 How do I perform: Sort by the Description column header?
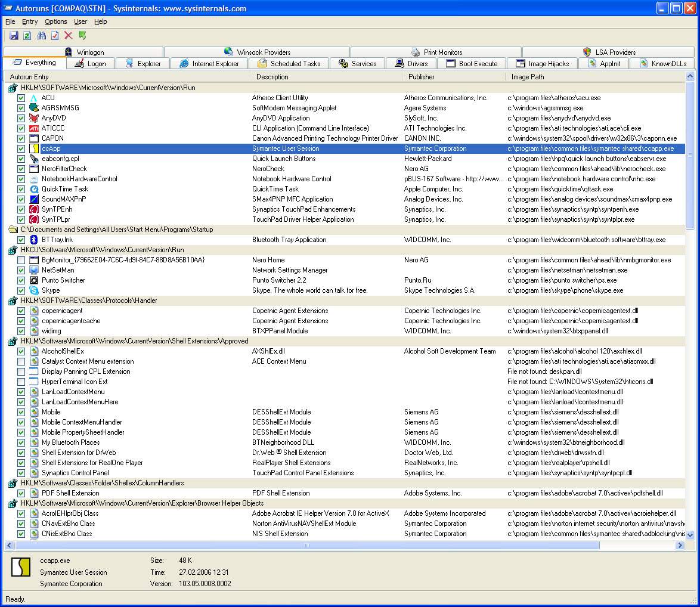click(326, 77)
